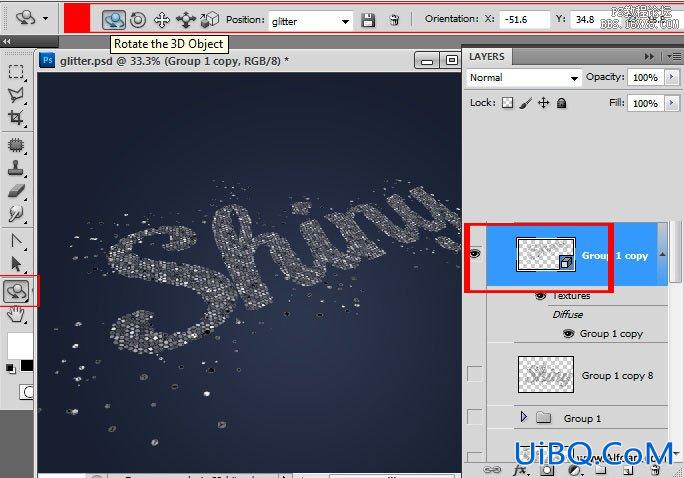Open the Layers panel options menu

pyautogui.click(x=674, y=56)
